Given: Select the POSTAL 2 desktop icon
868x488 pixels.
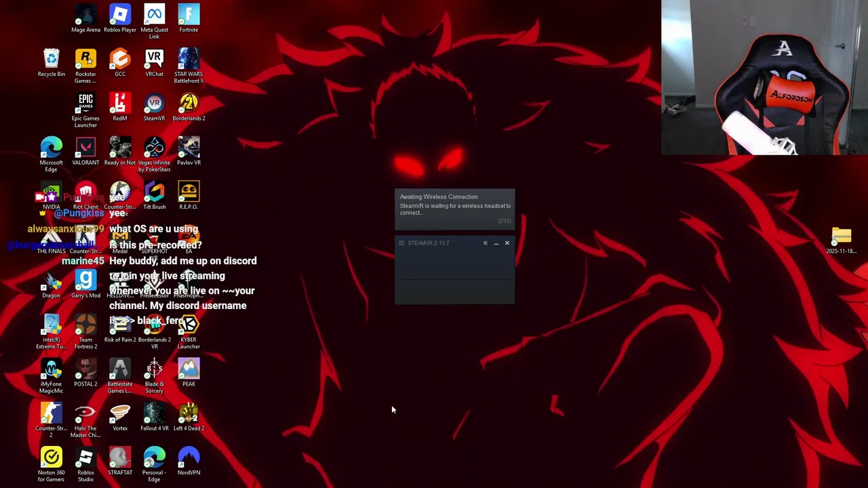Looking at the screenshot, I should (85, 372).
